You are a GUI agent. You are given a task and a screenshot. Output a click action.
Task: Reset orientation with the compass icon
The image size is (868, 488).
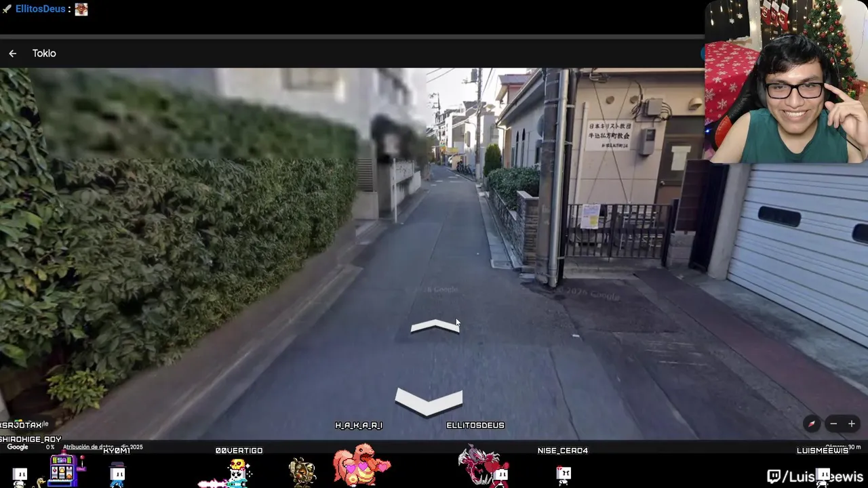pyautogui.click(x=812, y=424)
